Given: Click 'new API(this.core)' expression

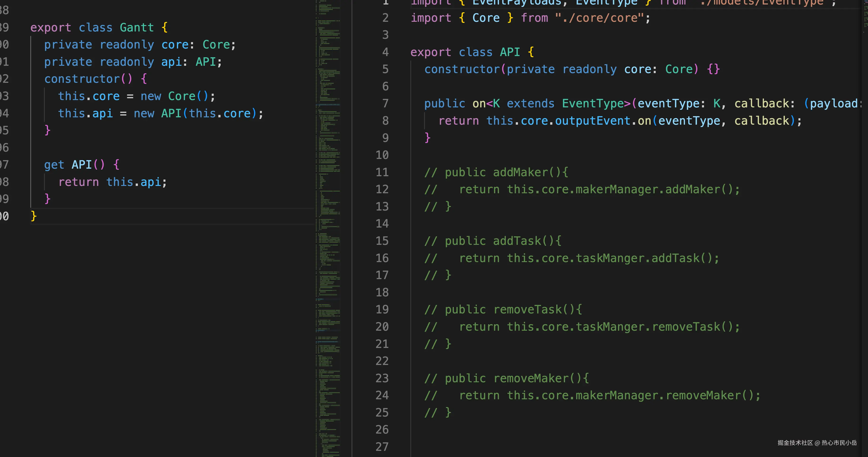Looking at the screenshot, I should coord(195,113).
